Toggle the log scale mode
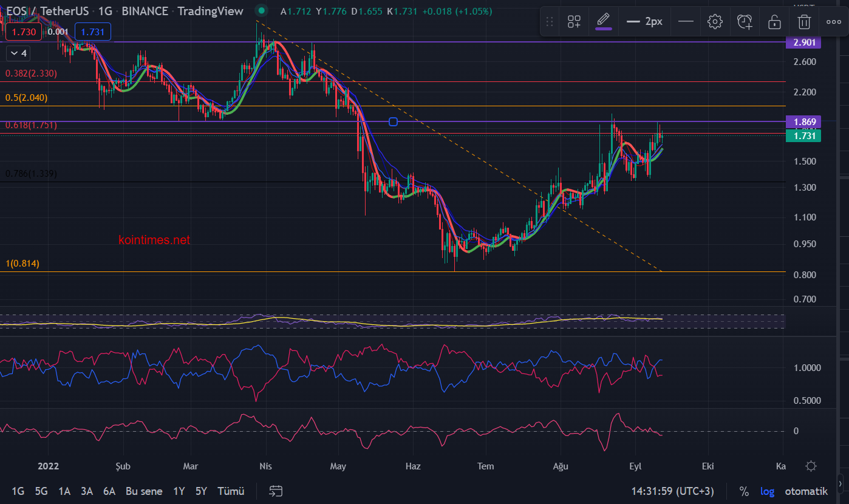This screenshot has height=504, width=849. tap(768, 491)
